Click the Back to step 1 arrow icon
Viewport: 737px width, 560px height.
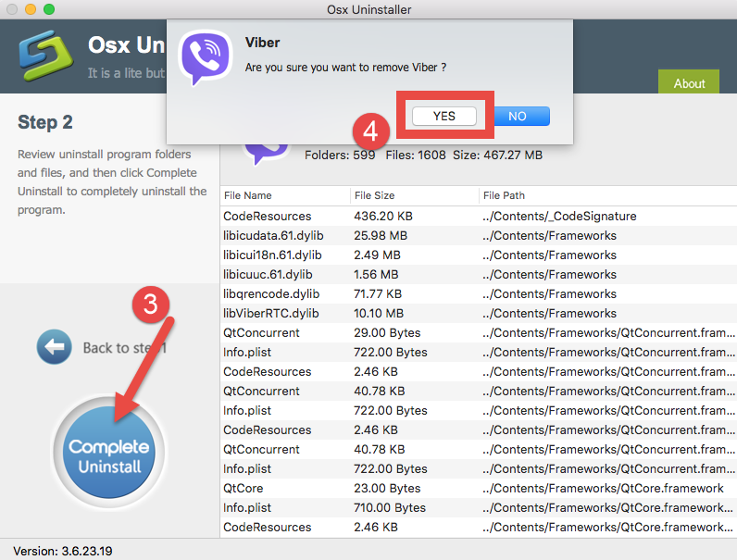click(x=55, y=347)
